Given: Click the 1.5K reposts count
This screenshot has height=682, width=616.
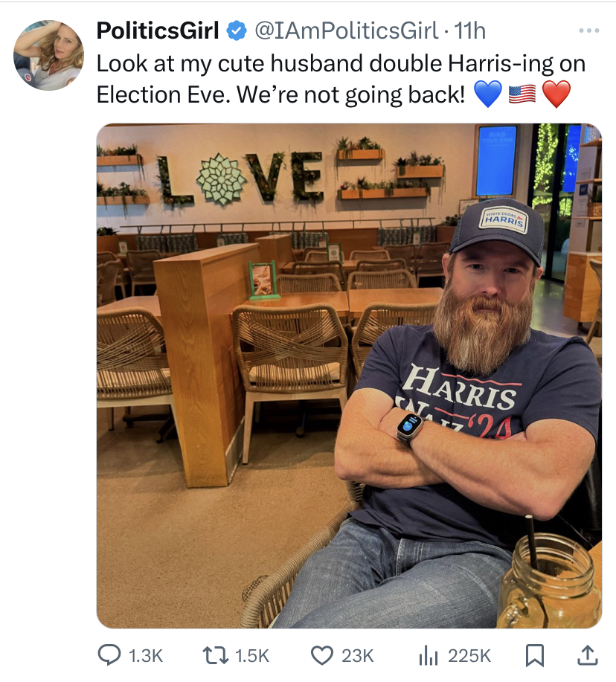Looking at the screenshot, I should pos(252,655).
